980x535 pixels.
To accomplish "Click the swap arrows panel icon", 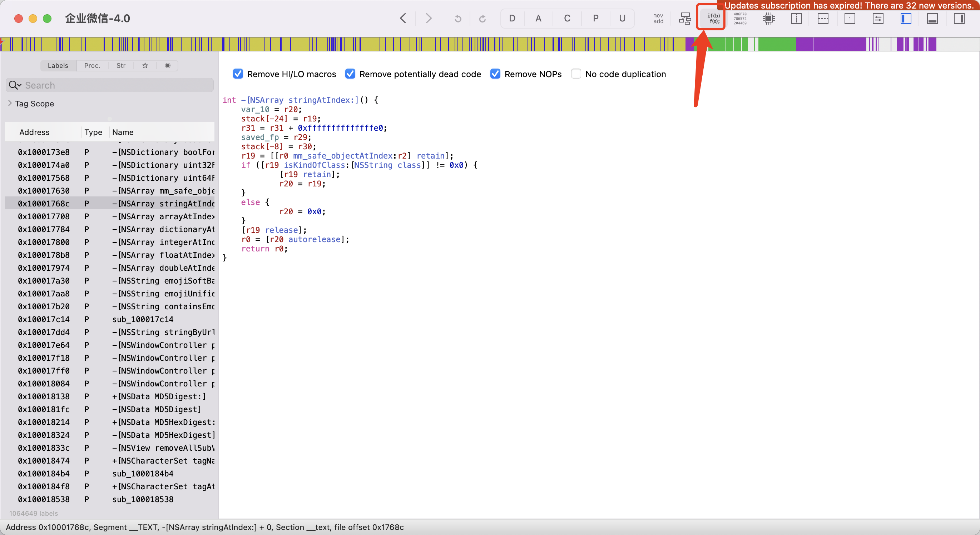I will click(878, 19).
